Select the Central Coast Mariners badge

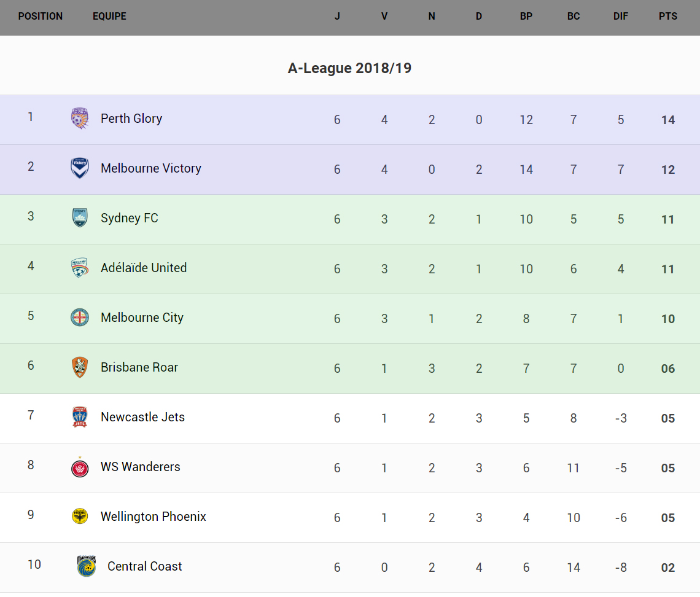(x=87, y=566)
